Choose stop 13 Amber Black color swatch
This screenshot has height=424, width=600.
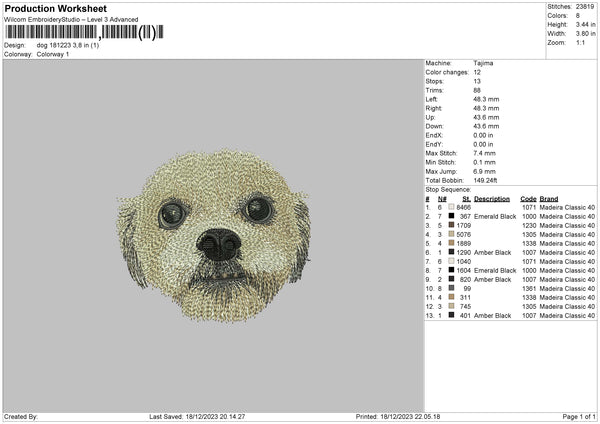coord(452,315)
